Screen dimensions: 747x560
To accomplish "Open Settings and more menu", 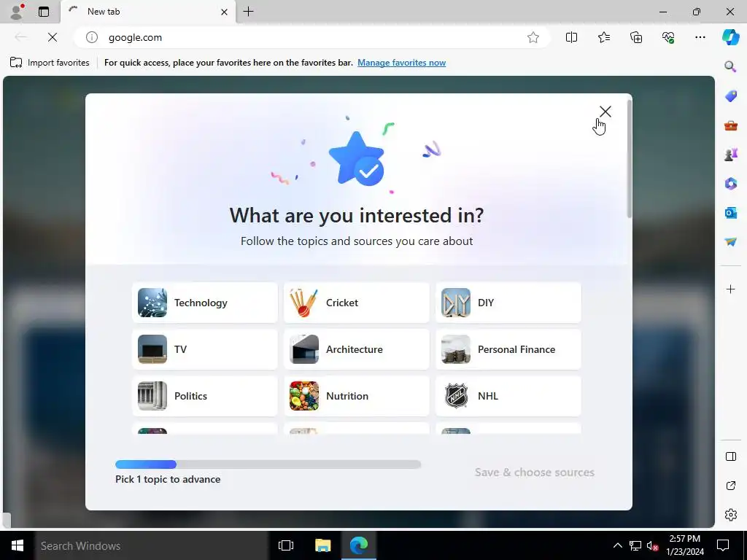I will [x=700, y=37].
